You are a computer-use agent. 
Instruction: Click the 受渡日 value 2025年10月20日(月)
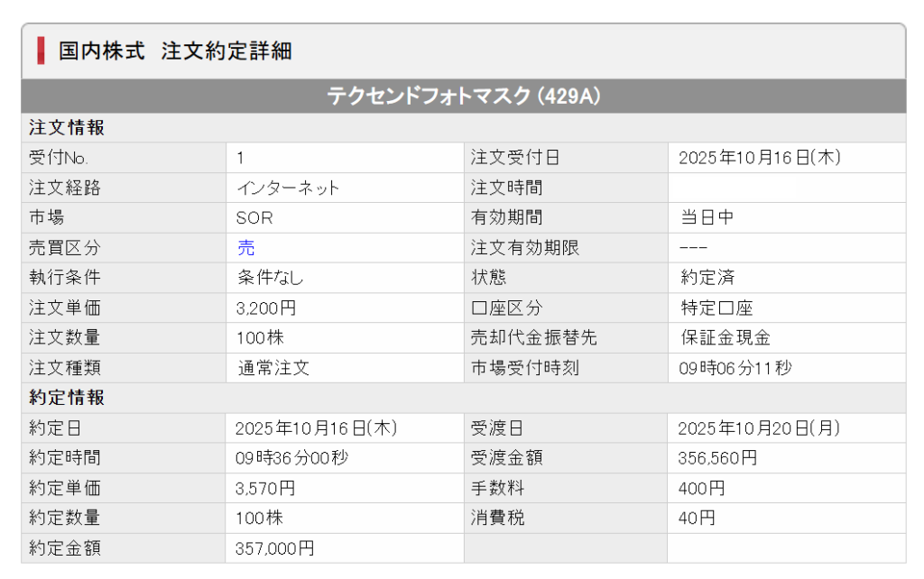click(759, 428)
